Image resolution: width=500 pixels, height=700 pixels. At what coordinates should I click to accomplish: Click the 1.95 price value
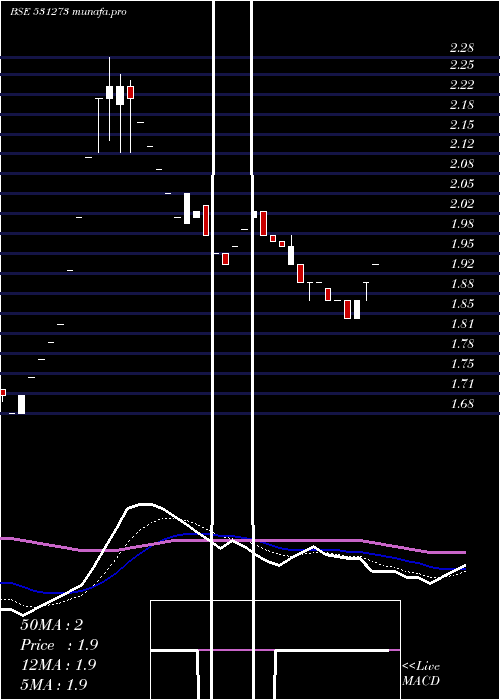[x=462, y=244]
